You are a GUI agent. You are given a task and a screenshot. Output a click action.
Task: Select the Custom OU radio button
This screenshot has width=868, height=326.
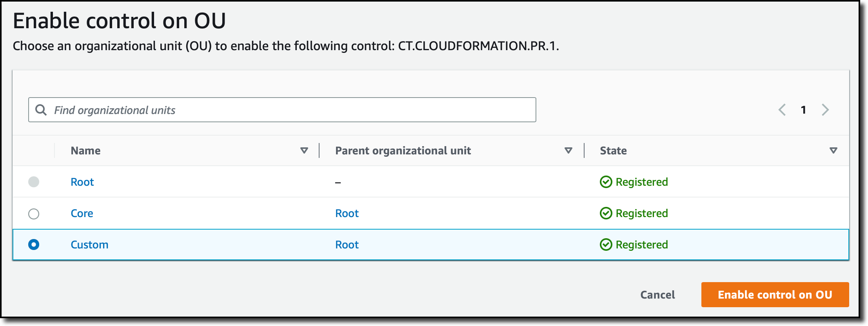coord(34,244)
